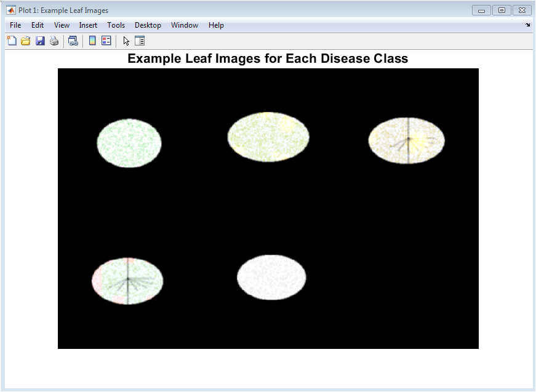This screenshot has height=392, width=536.
Task: Expand the View menu
Action: point(62,25)
